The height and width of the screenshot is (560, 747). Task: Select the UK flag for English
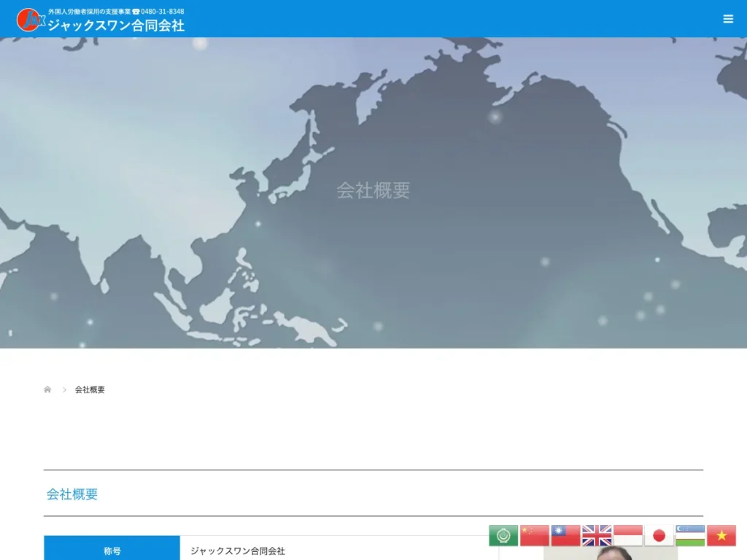click(597, 535)
